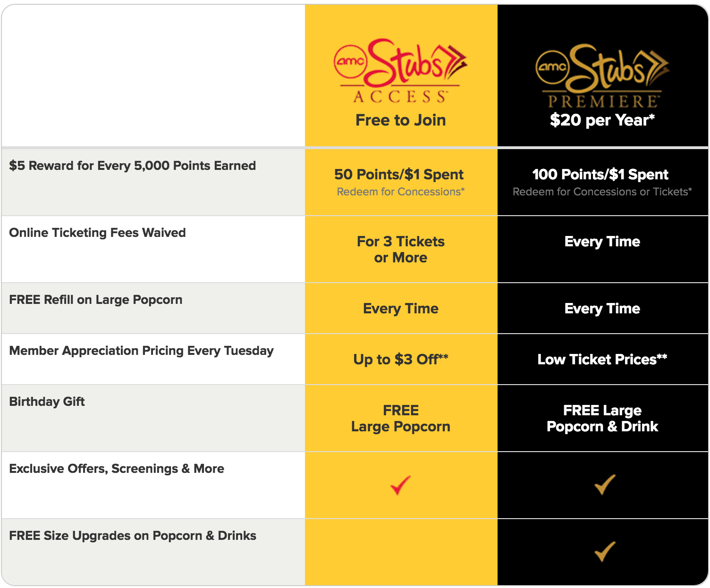Image resolution: width=710 pixels, height=588 pixels.
Task: Click the gold checkmark for Exclusive Offers
Action: (605, 484)
